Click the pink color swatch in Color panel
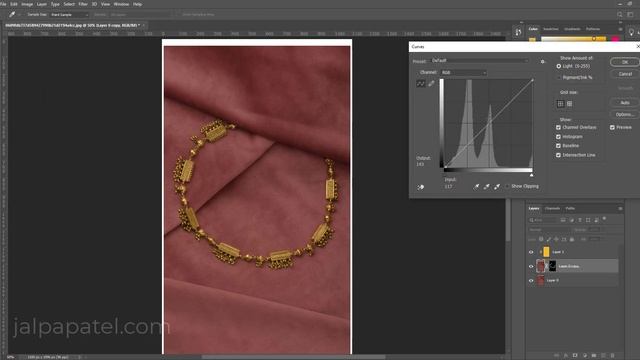 [x=615, y=39]
